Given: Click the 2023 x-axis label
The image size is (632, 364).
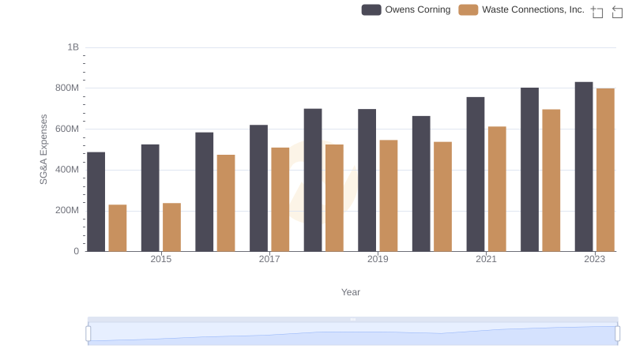Looking at the screenshot, I should pyautogui.click(x=595, y=259).
